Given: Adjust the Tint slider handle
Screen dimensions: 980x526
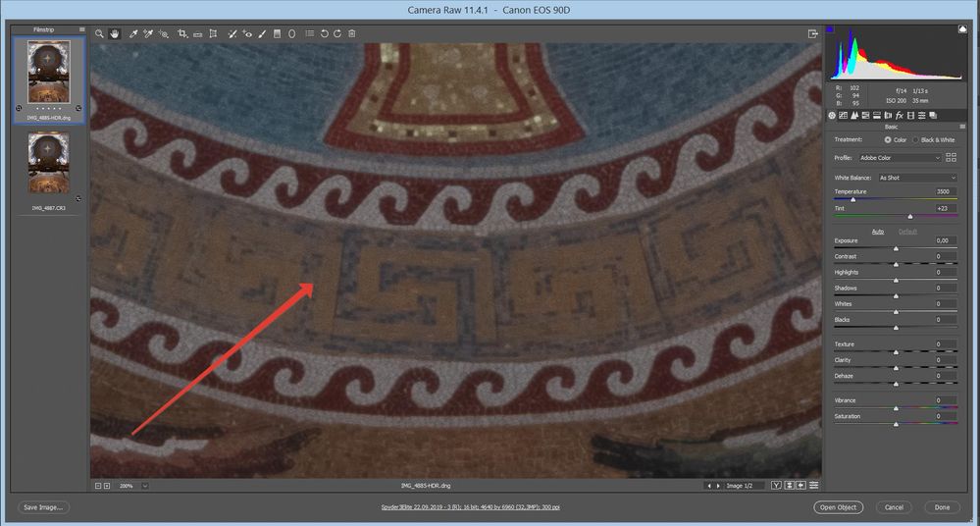Looking at the screenshot, I should [910, 217].
